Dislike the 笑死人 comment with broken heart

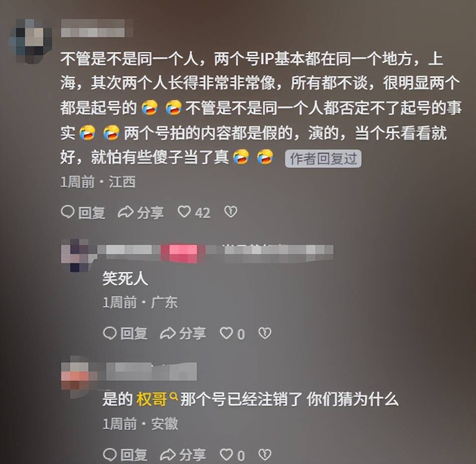click(265, 333)
